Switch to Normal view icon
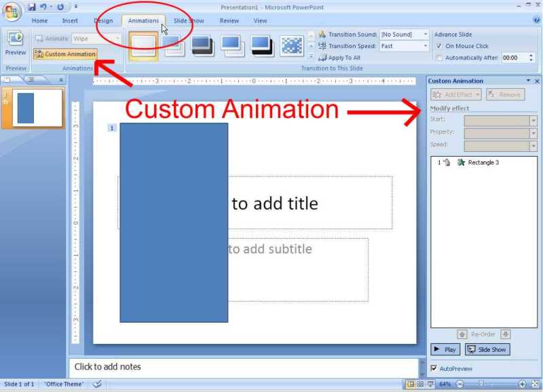This screenshot has width=543, height=392. [x=411, y=384]
